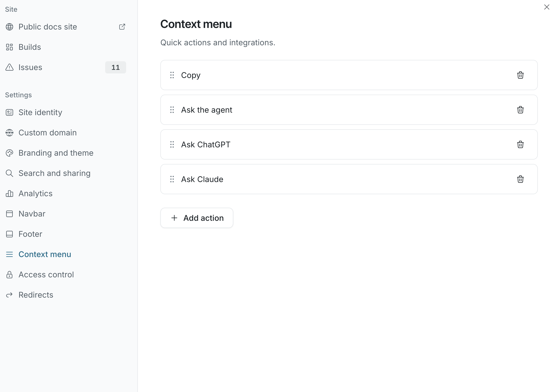Delete the Ask Claude action
The image size is (554, 392).
[520, 179]
